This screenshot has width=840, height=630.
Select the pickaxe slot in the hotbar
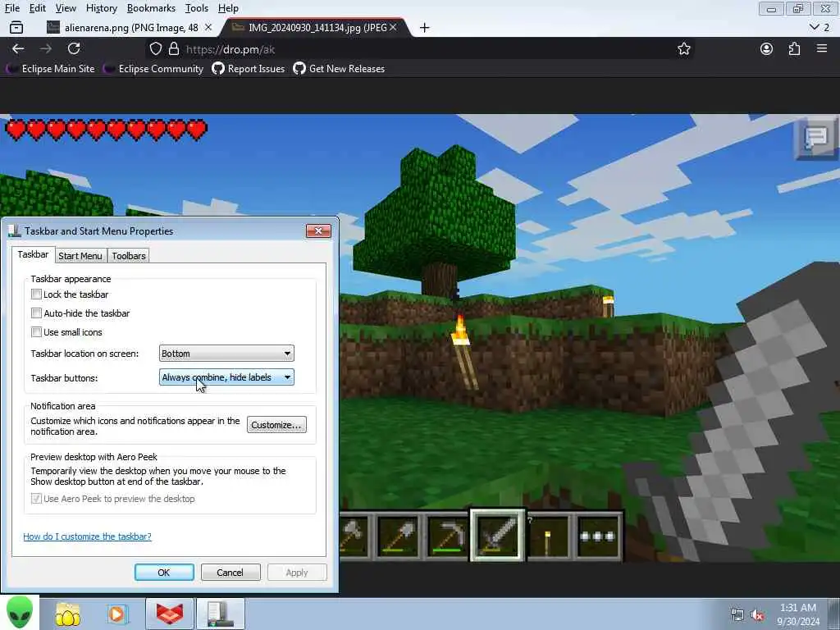coord(448,536)
